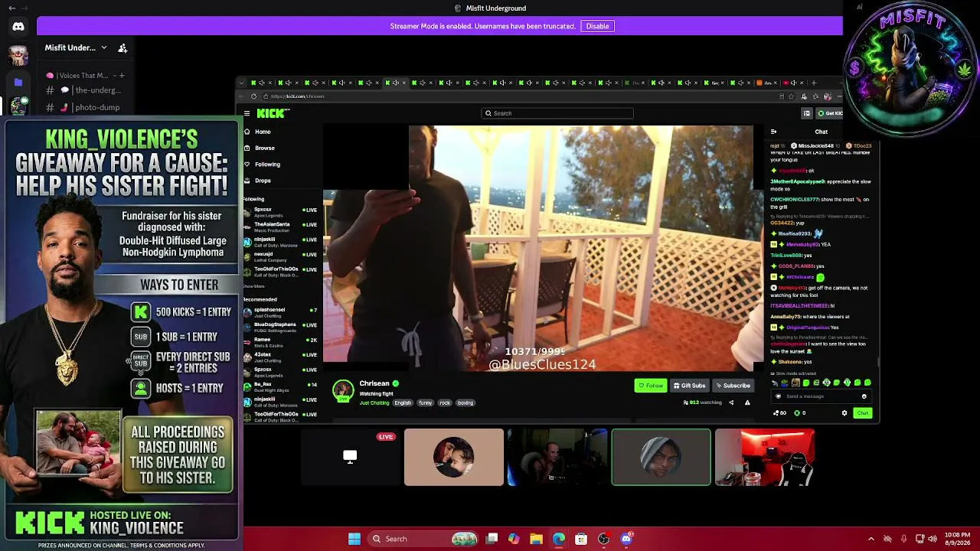Image resolution: width=980 pixels, height=551 pixels.
Task: Go to the Kick logo homepage
Action: [273, 113]
